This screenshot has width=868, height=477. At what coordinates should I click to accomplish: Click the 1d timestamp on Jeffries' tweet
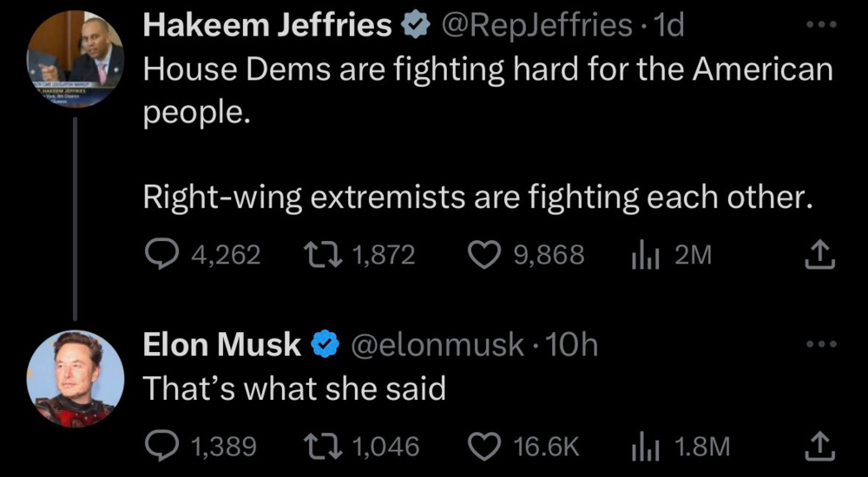[x=668, y=26]
